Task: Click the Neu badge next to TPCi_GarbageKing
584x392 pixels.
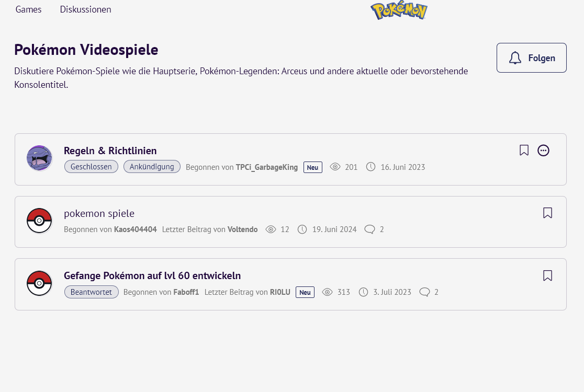Action: (x=313, y=167)
